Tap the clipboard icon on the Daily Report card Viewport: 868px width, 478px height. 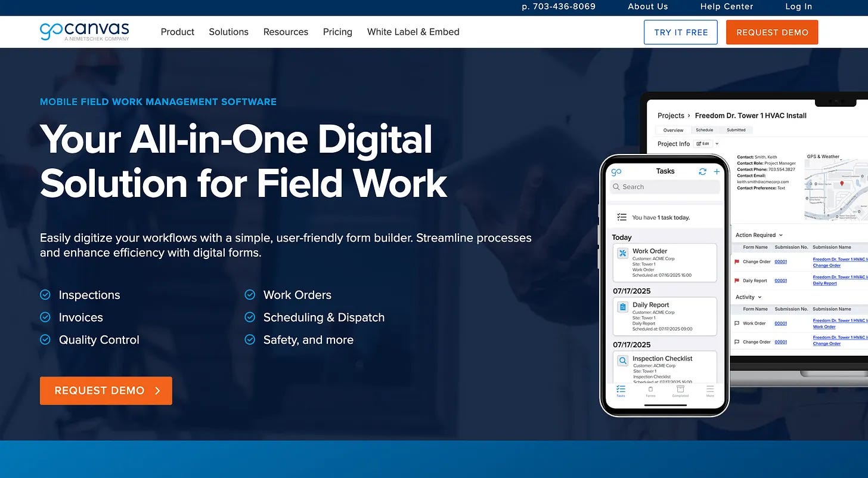pyautogui.click(x=623, y=307)
